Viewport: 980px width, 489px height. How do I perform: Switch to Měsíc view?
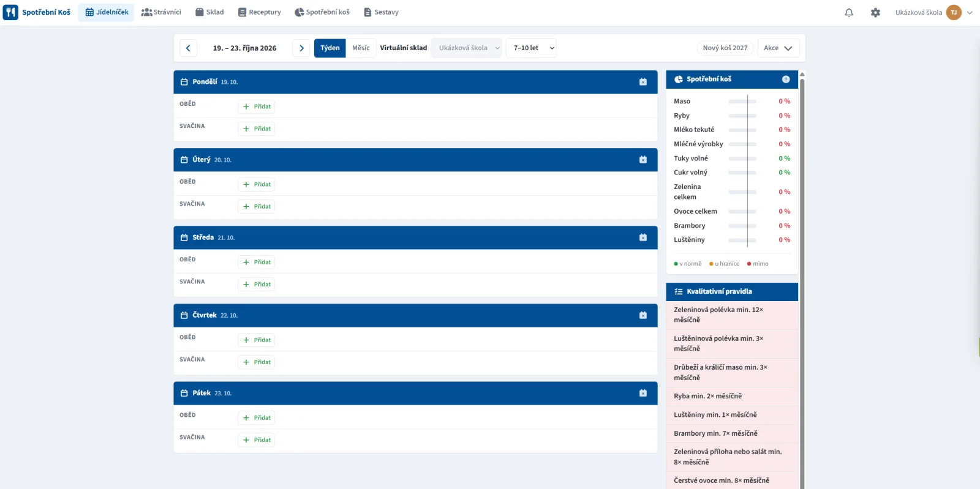(361, 48)
